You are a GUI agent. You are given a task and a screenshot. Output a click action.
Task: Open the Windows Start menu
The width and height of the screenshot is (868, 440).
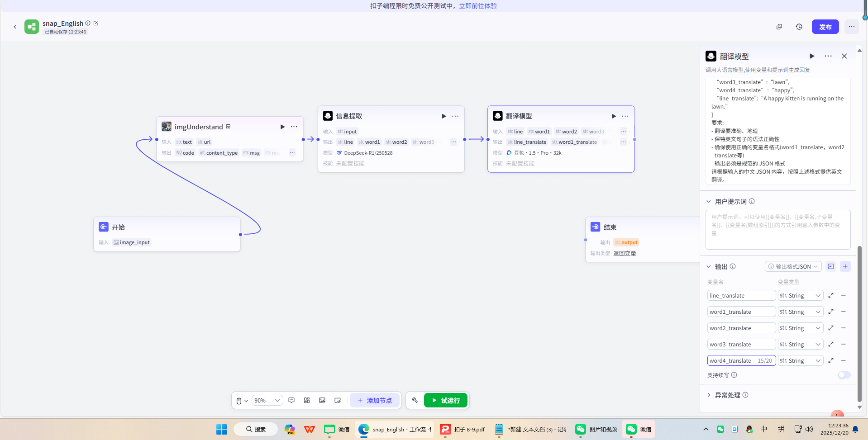(x=221, y=429)
